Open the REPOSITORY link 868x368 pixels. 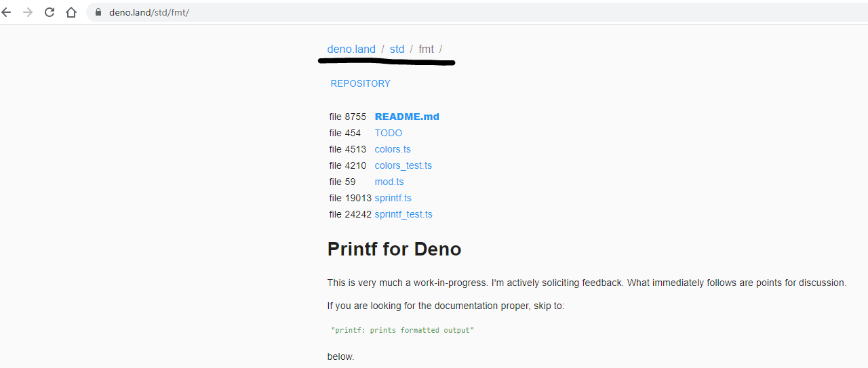(361, 83)
